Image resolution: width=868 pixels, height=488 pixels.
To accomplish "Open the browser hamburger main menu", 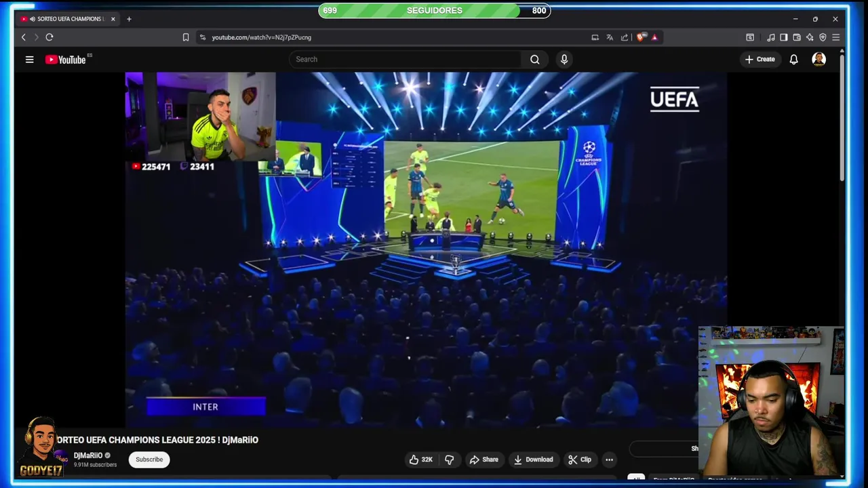I will point(835,37).
